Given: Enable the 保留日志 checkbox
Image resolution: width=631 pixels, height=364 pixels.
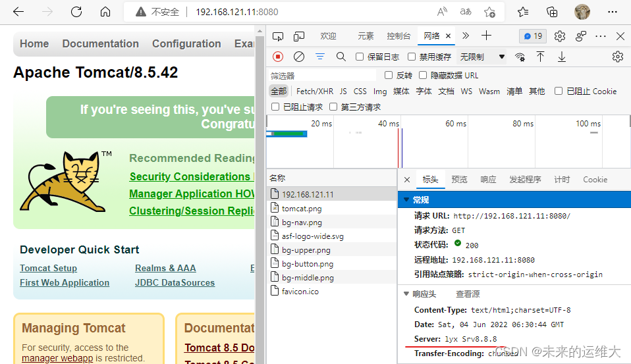Looking at the screenshot, I should click(x=360, y=57).
